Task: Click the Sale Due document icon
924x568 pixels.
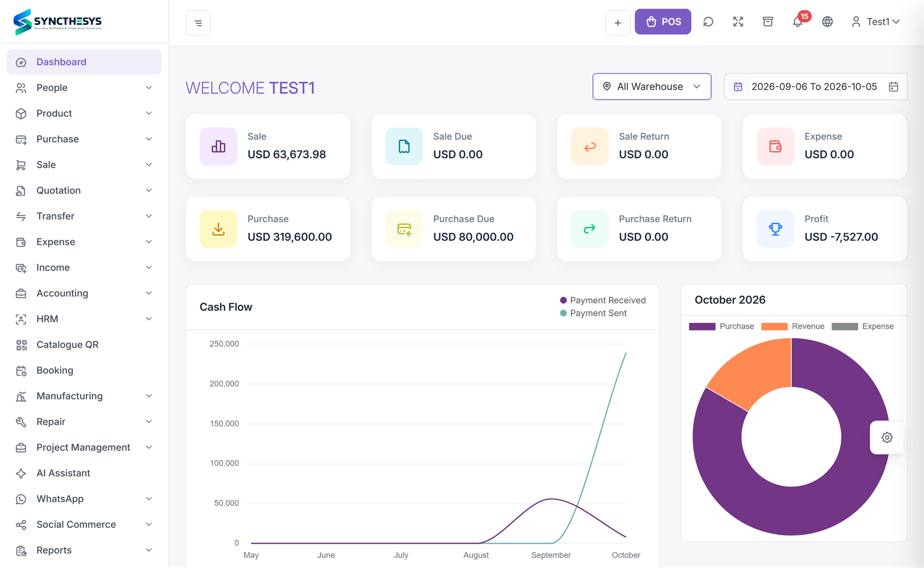Action: [x=404, y=146]
